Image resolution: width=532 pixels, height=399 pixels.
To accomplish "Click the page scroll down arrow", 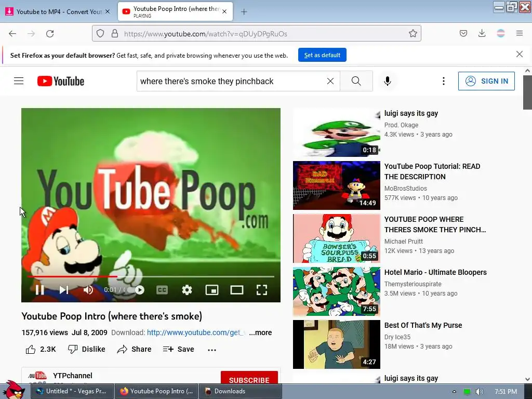I will click(x=527, y=379).
